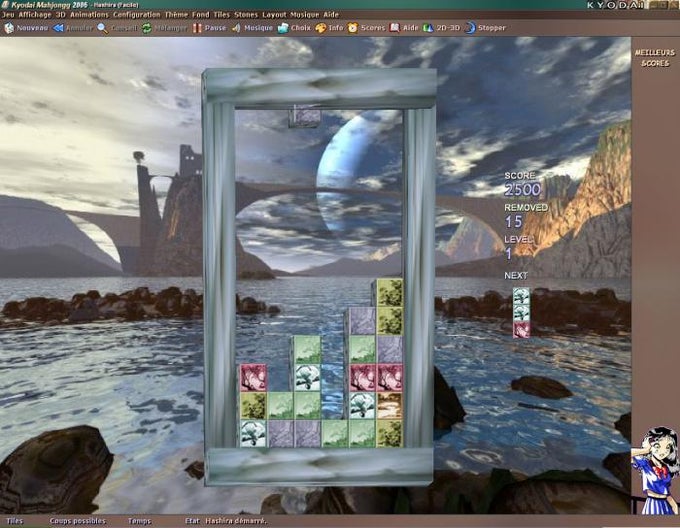
Task: Click the Annuler undo arrow
Action: 72,28
